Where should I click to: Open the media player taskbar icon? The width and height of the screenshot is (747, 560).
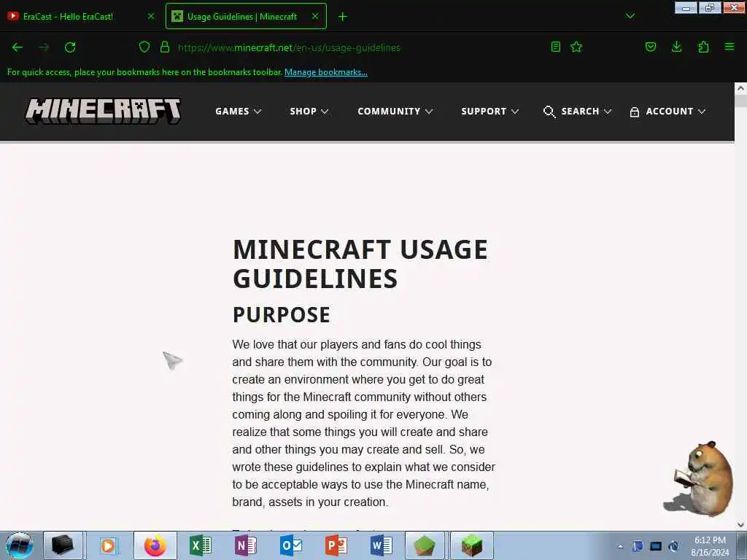(109, 545)
